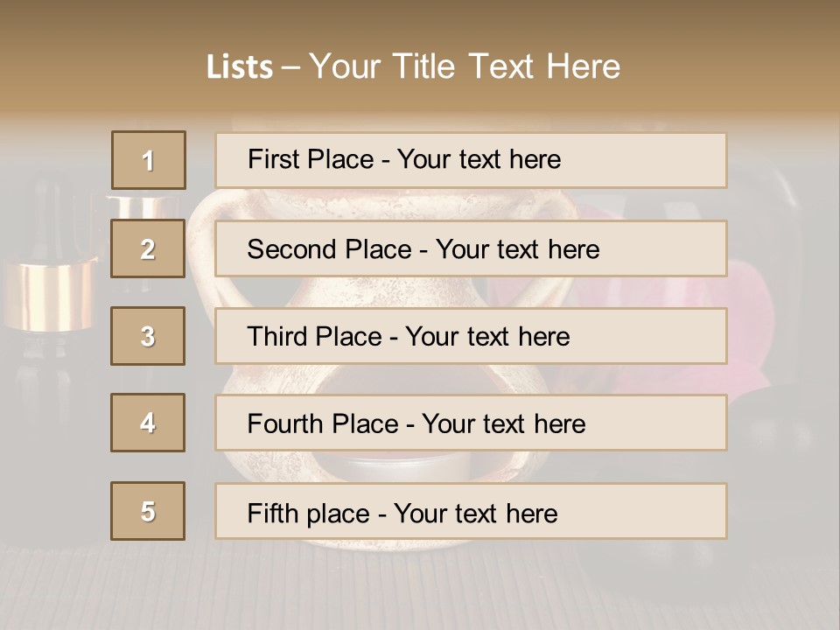Click 'Title Text Here' in the heading
Image resolution: width=840 pixels, height=630 pixels.
click(x=507, y=66)
